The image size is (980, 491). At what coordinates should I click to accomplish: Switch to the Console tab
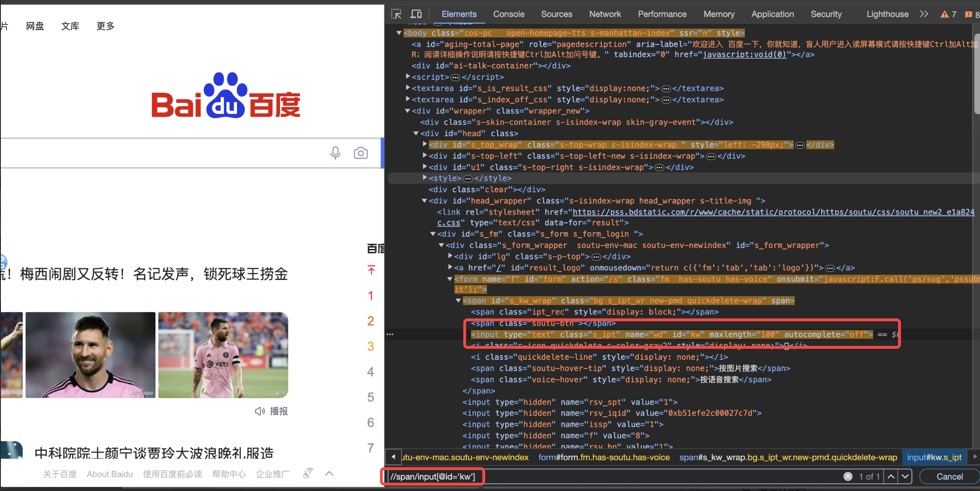(x=508, y=14)
